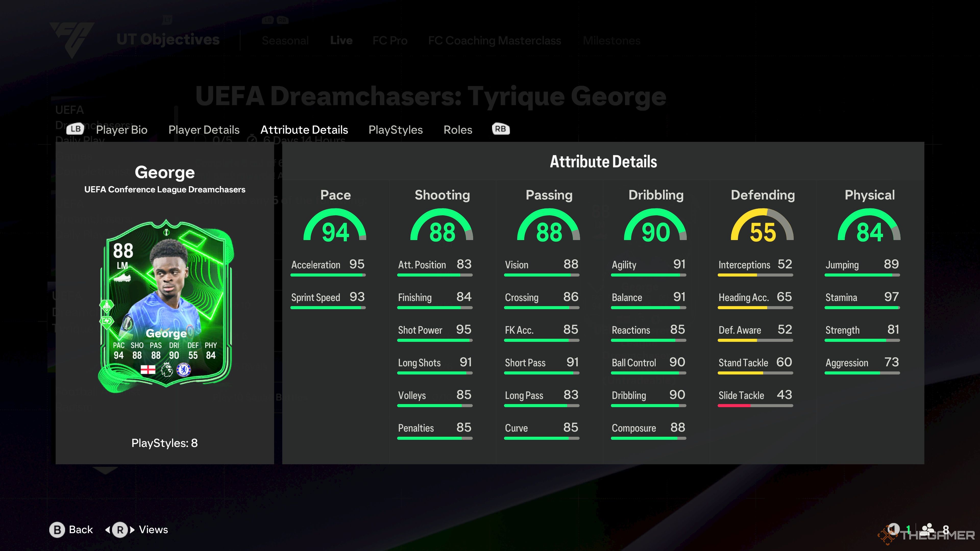
Task: Click the R stick Views icon
Action: (120, 530)
